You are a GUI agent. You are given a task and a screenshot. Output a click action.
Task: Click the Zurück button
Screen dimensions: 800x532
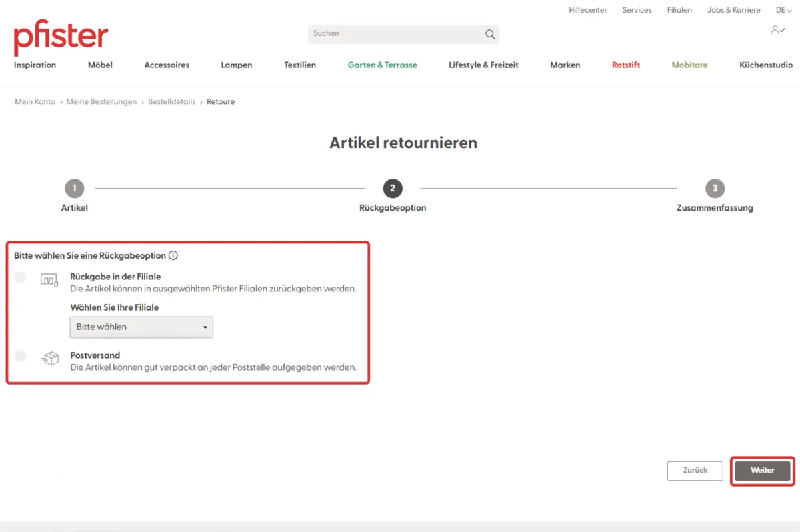pos(695,470)
